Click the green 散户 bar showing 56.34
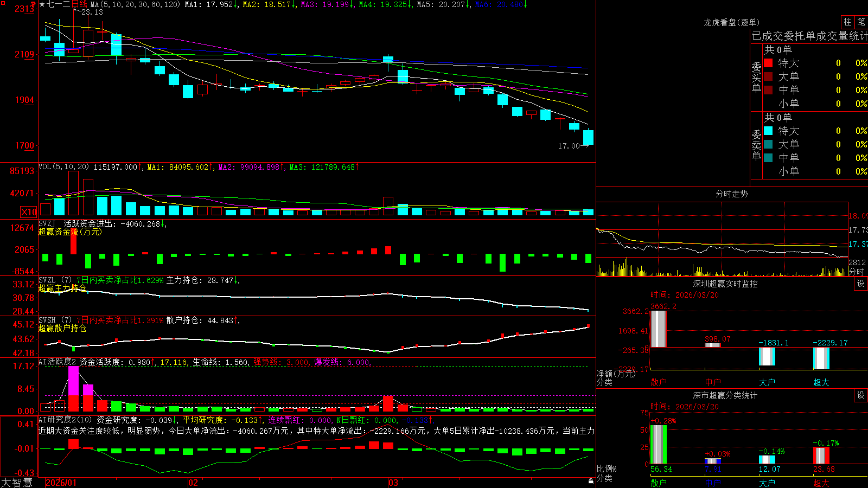868x488 pixels. [659, 445]
